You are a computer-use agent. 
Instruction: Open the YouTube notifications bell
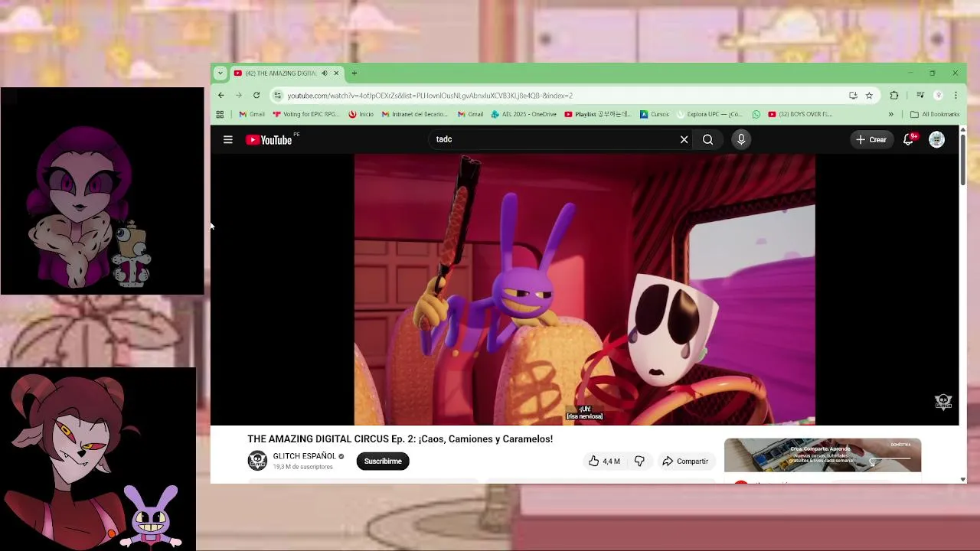(x=909, y=139)
